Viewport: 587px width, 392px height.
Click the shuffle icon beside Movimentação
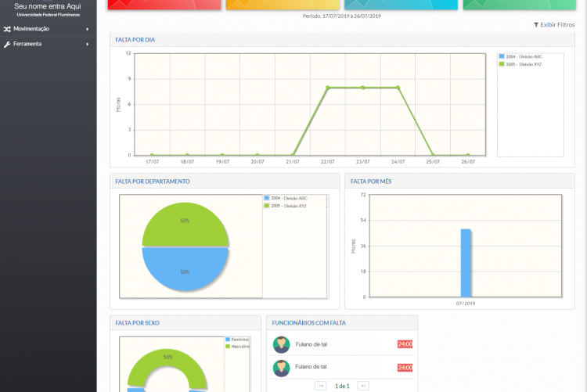click(7, 29)
